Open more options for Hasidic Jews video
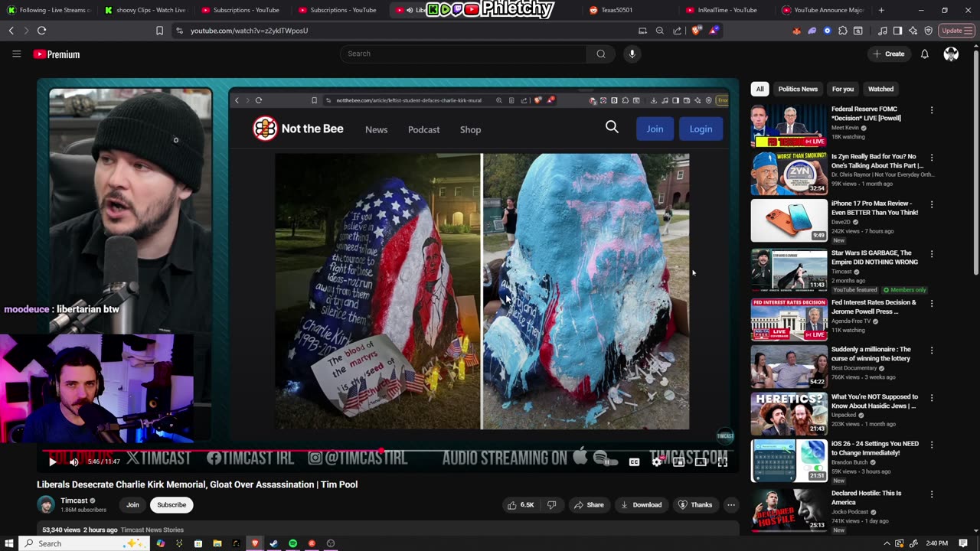 932,398
